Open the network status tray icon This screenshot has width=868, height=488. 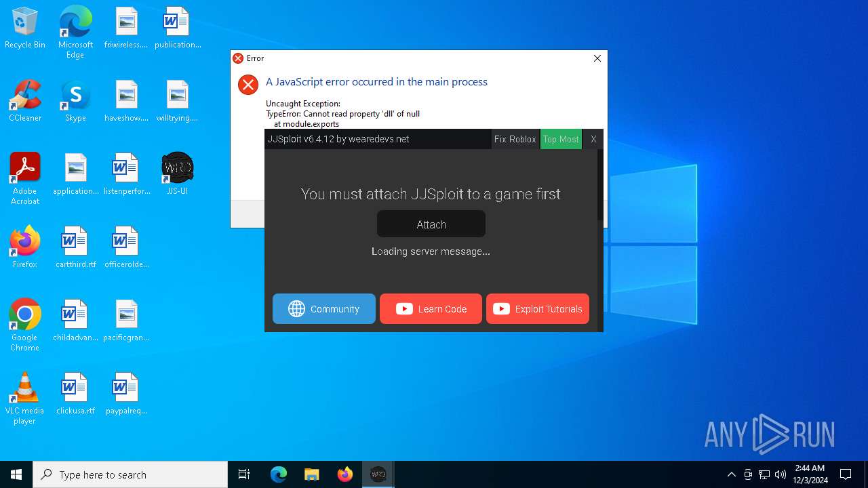pyautogui.click(x=764, y=474)
